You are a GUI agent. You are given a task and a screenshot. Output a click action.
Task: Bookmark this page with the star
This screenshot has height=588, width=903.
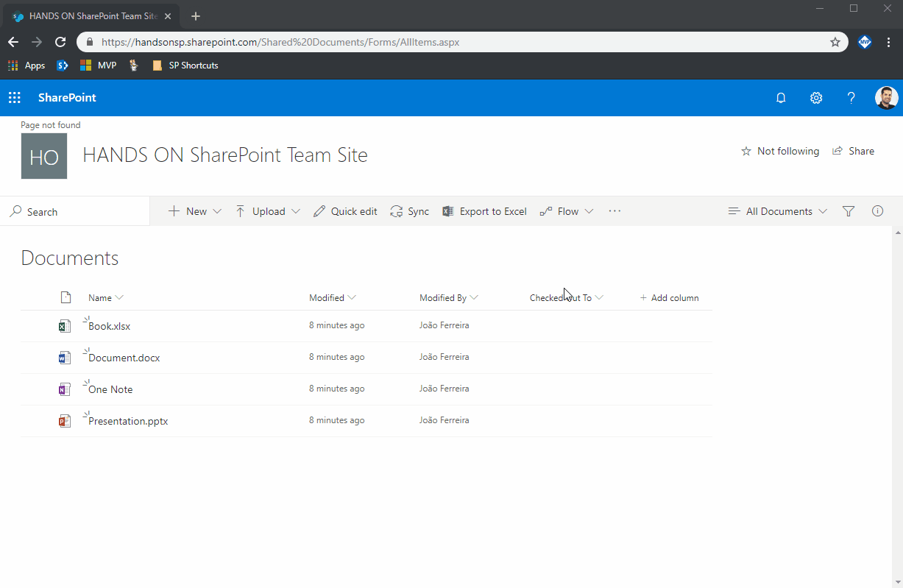[x=835, y=42]
